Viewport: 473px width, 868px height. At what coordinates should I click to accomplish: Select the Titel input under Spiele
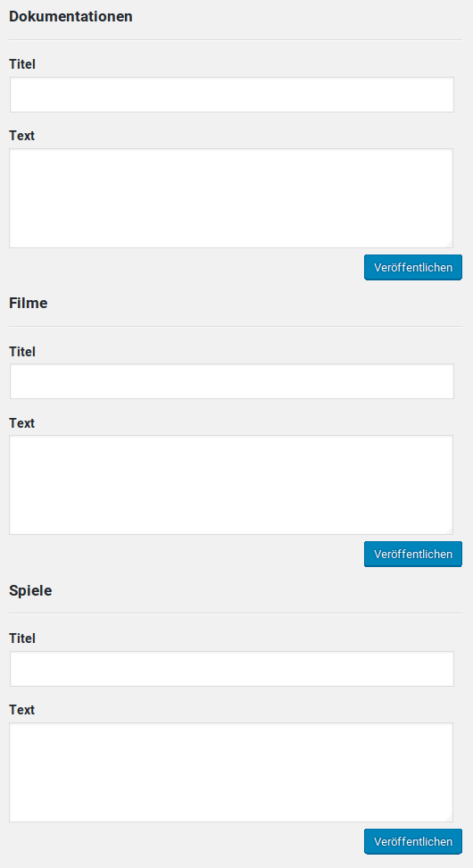click(232, 669)
